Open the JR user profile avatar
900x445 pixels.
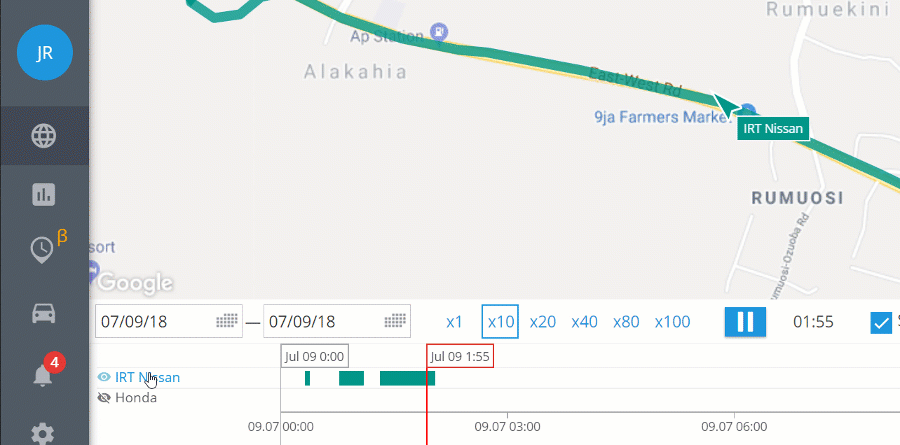(x=44, y=53)
